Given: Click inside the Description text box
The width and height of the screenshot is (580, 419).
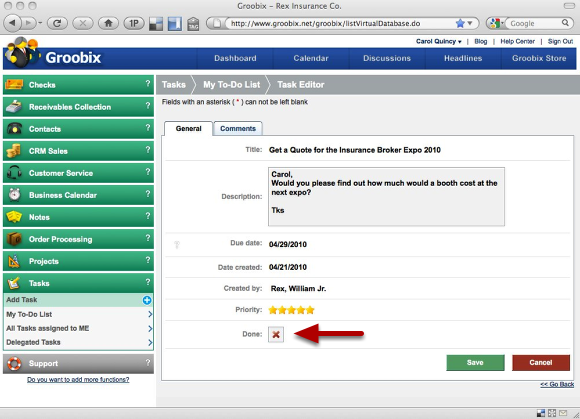Looking at the screenshot, I should pos(386,196).
